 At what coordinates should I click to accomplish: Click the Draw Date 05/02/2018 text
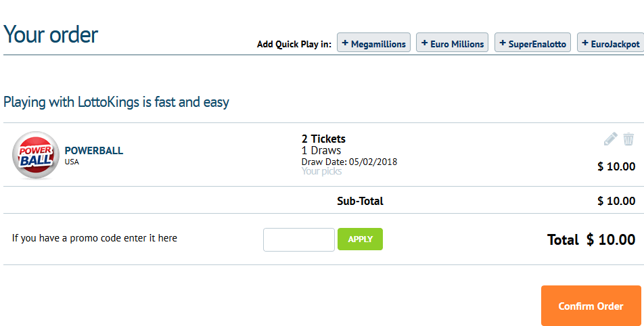point(350,162)
